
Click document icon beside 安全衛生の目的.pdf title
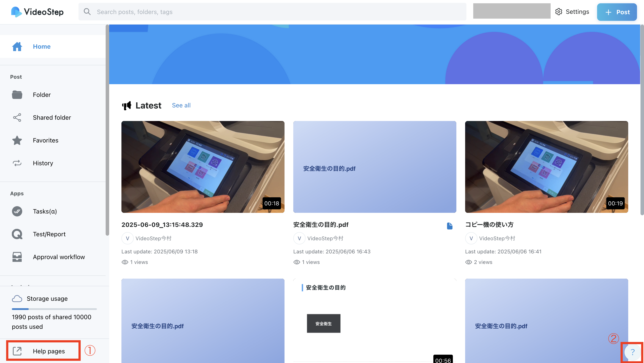450,226
